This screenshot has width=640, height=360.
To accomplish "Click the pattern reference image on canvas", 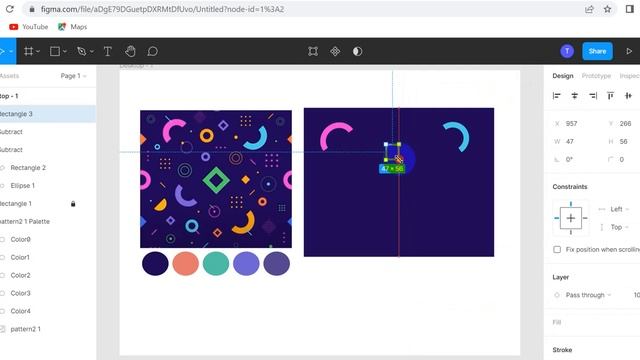I will tap(216, 179).
